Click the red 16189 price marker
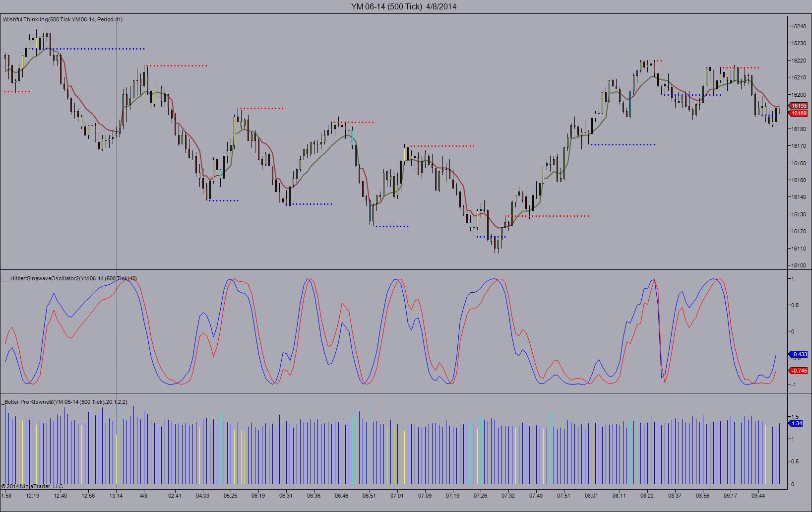The image size is (812, 512). 799,113
